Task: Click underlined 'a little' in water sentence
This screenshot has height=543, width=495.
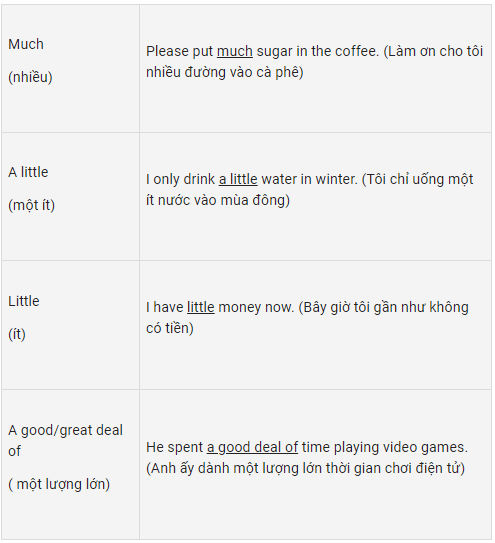Action: click(238, 179)
